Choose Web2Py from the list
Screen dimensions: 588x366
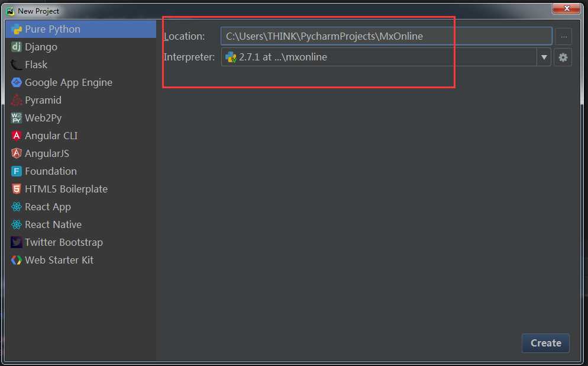(x=80, y=118)
